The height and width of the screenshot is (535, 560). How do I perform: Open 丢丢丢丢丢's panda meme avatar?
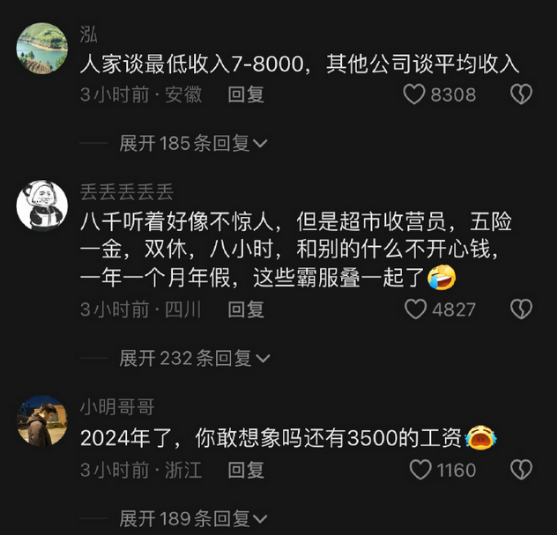coord(42,205)
